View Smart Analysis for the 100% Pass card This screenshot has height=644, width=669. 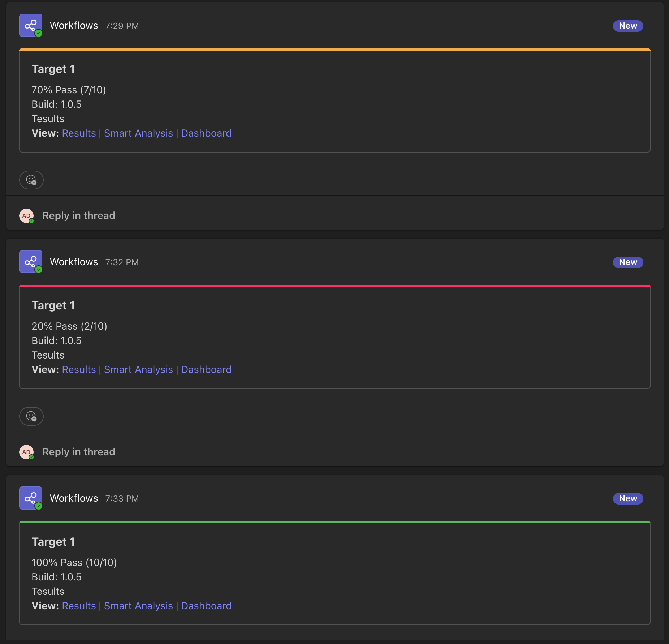click(x=138, y=606)
